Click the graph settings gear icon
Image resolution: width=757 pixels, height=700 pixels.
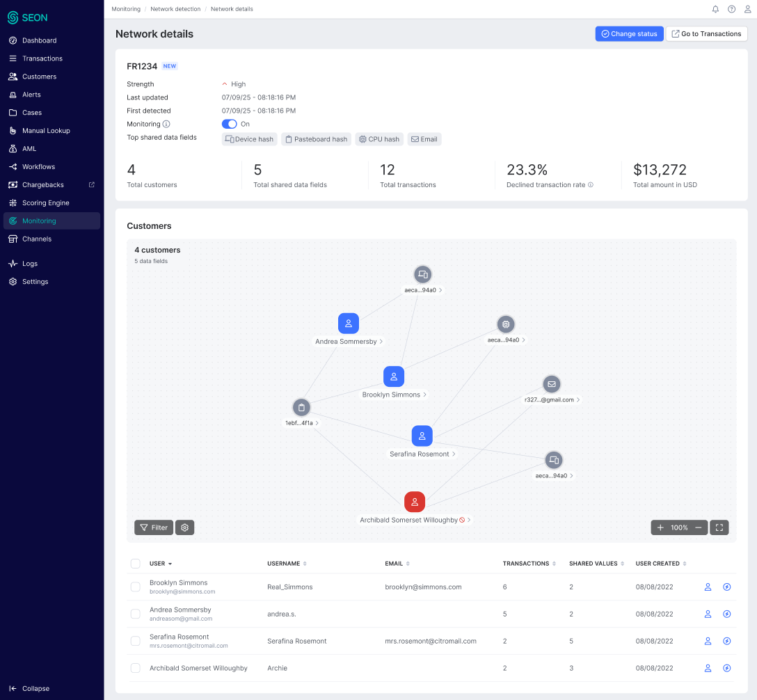[184, 527]
